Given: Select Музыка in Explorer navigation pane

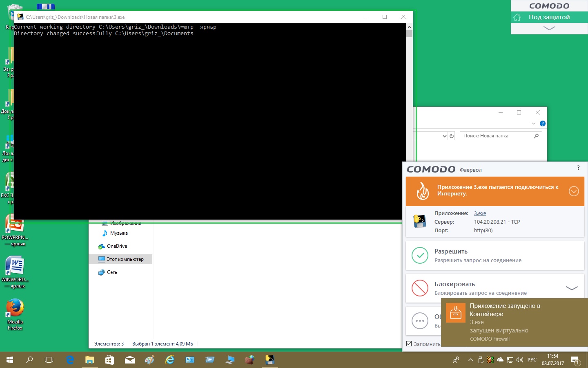Looking at the screenshot, I should pyautogui.click(x=119, y=233).
